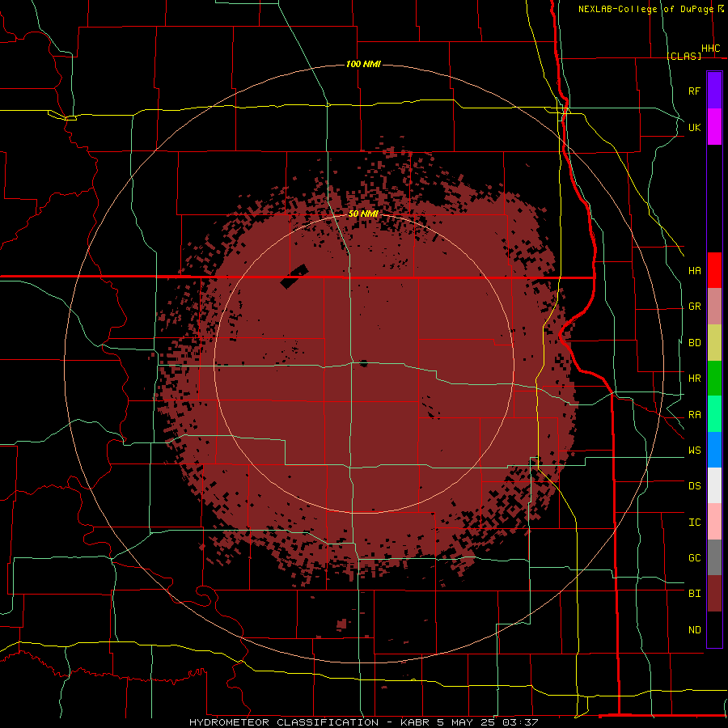Click the black rectangular gap in echoes
Image resolution: width=728 pixels, height=728 pixels.
pyautogui.click(x=294, y=277)
